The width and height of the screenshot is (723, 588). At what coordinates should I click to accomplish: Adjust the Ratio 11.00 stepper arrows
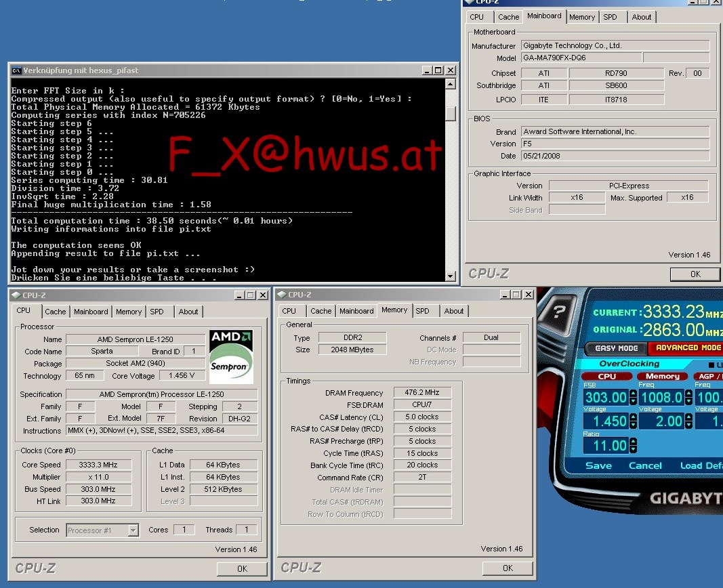[x=633, y=445]
